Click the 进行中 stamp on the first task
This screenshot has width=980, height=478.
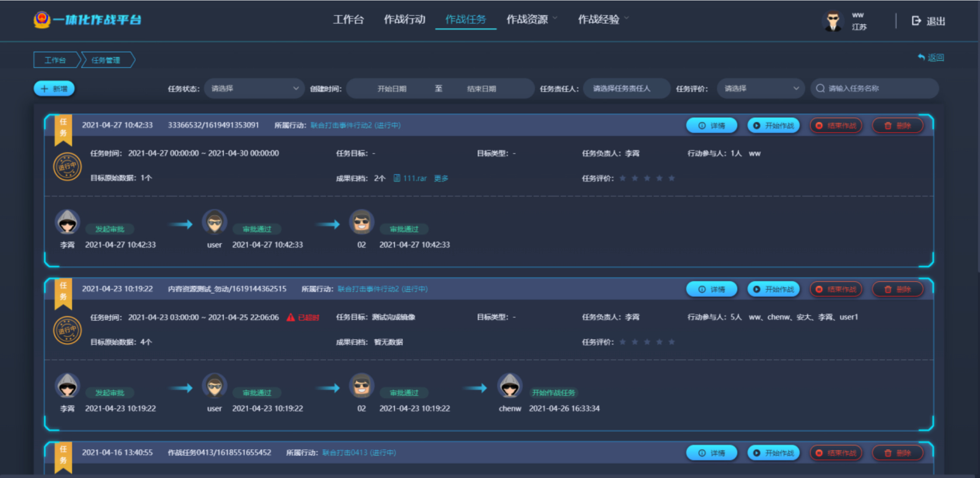67,167
